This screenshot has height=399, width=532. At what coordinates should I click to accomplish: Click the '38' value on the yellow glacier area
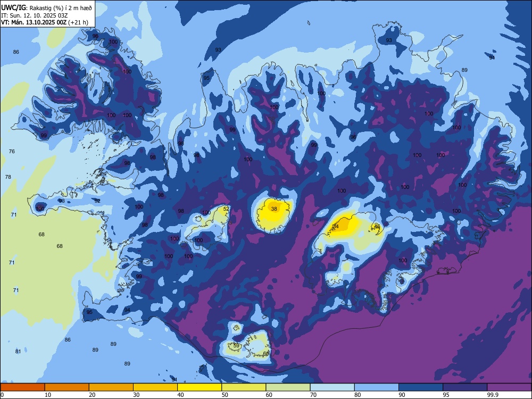pos(274,209)
